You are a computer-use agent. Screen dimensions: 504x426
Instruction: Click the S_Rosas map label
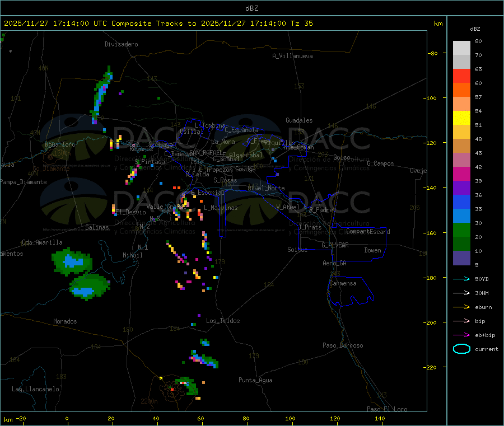tap(225, 180)
